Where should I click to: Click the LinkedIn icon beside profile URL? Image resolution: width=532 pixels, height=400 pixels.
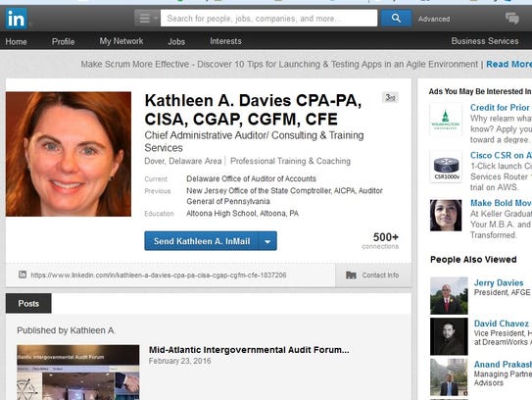[x=23, y=275]
